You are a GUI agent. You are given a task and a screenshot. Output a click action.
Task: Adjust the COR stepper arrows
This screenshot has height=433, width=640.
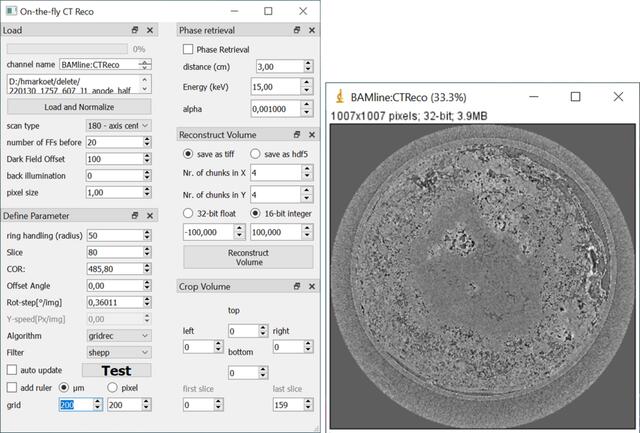[x=147, y=269]
